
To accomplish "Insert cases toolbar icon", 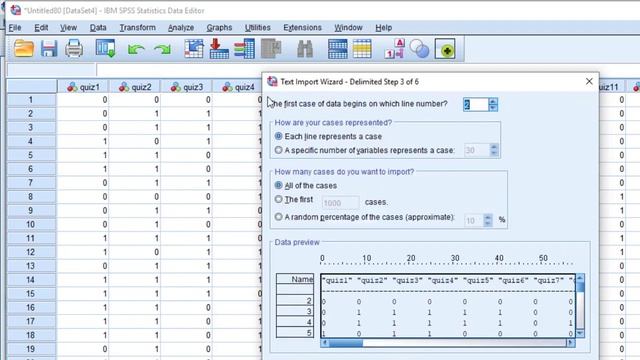I will tap(338, 49).
